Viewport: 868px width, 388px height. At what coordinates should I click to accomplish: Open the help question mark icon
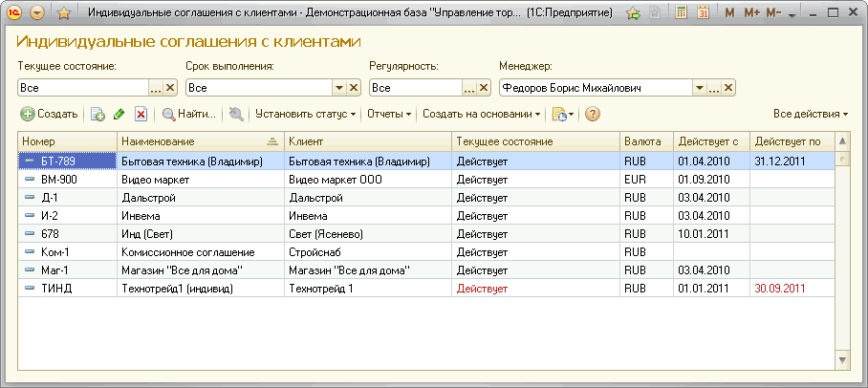tap(593, 115)
